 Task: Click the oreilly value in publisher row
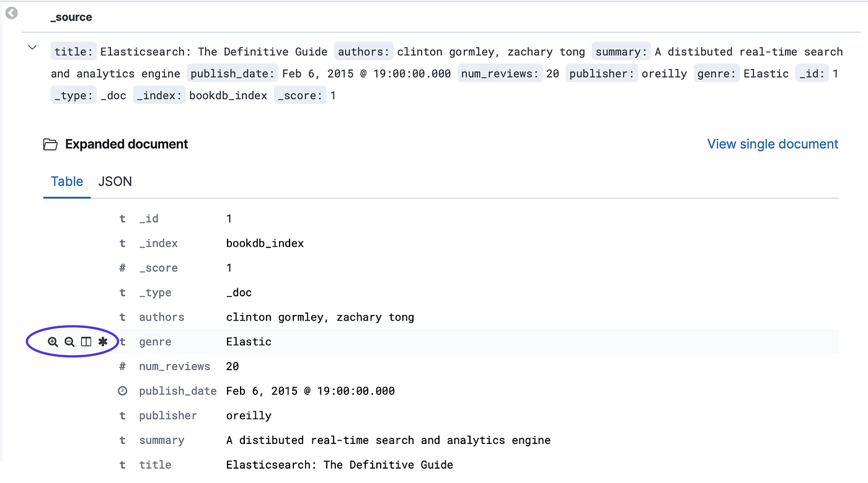249,416
